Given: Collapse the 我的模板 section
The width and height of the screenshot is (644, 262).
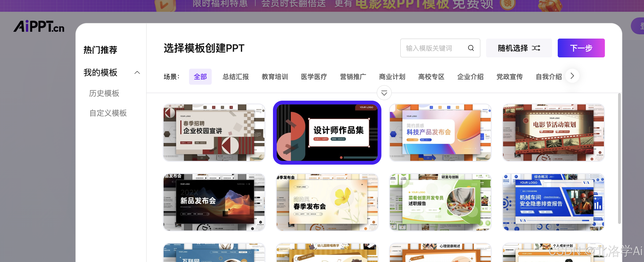Looking at the screenshot, I should pyautogui.click(x=137, y=73).
